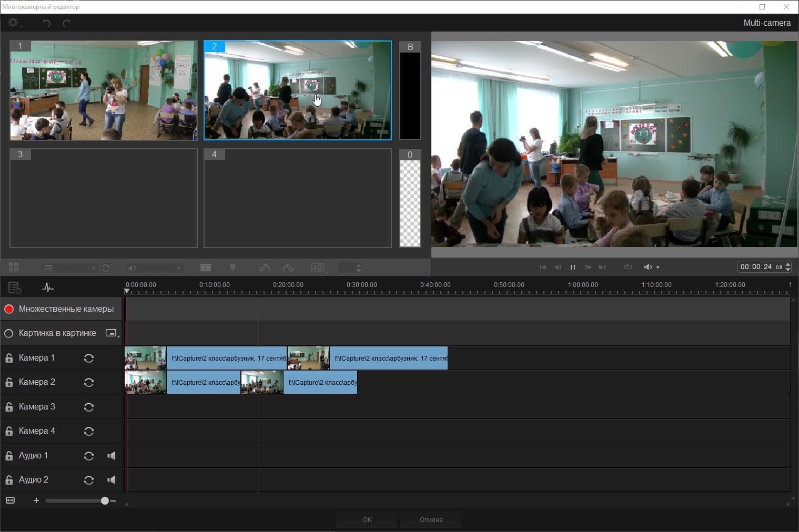Mute the Аудио 1 track speaker
Screen dimensions: 799x532
tap(111, 456)
